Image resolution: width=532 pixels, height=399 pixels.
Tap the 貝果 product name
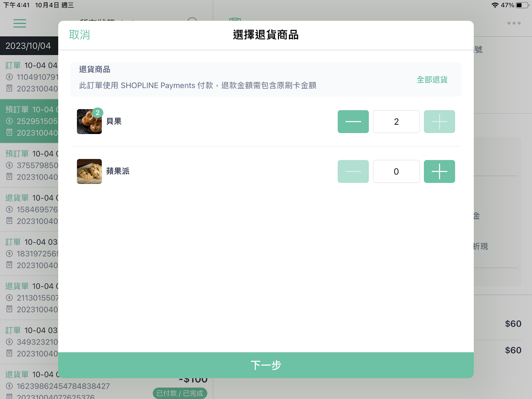coord(114,121)
